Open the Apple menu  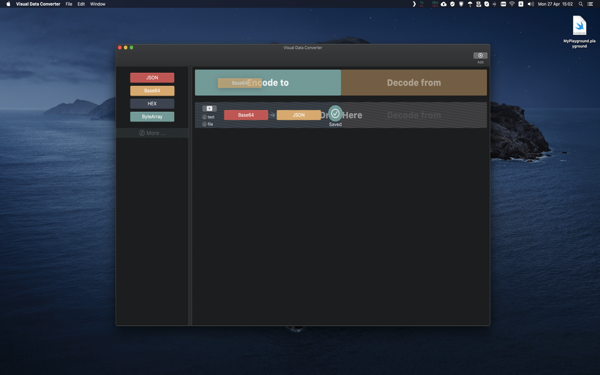(x=8, y=4)
